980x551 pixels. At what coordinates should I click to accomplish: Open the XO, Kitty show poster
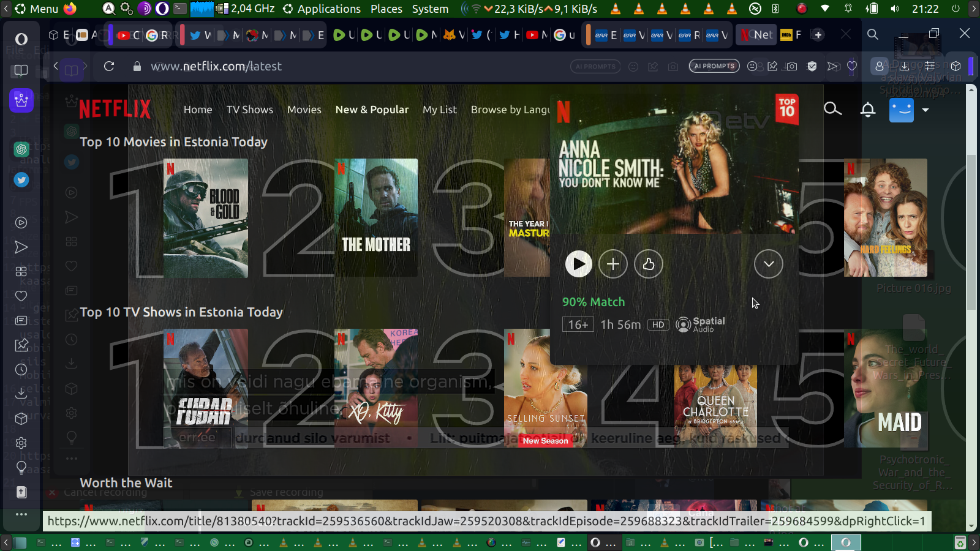click(x=376, y=388)
